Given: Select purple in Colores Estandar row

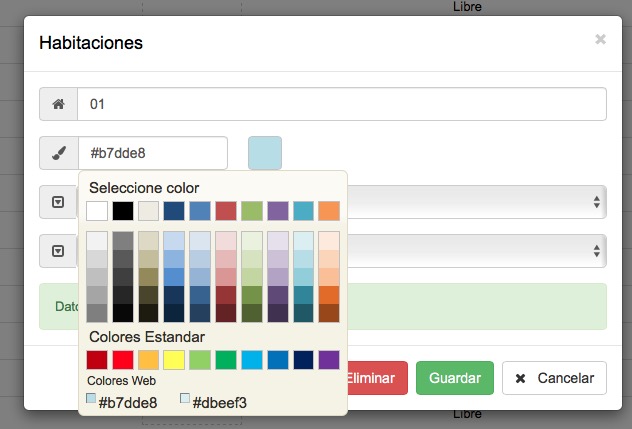Looking at the screenshot, I should 329,360.
